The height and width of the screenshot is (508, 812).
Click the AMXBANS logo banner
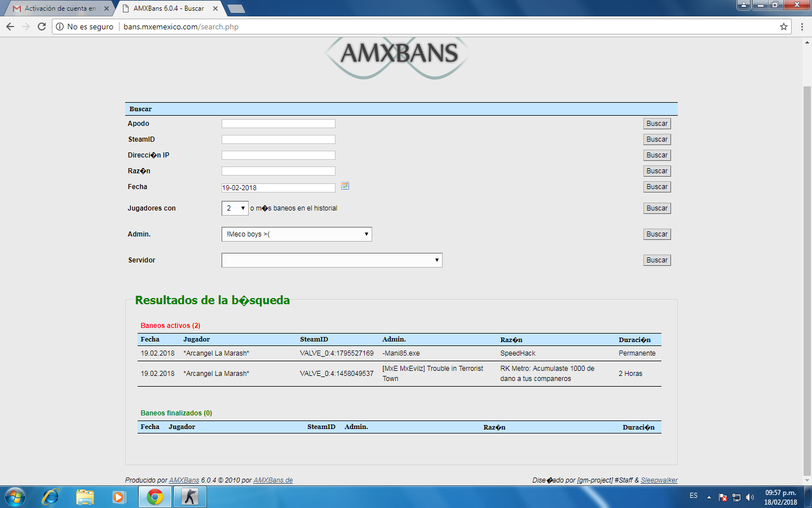click(397, 57)
